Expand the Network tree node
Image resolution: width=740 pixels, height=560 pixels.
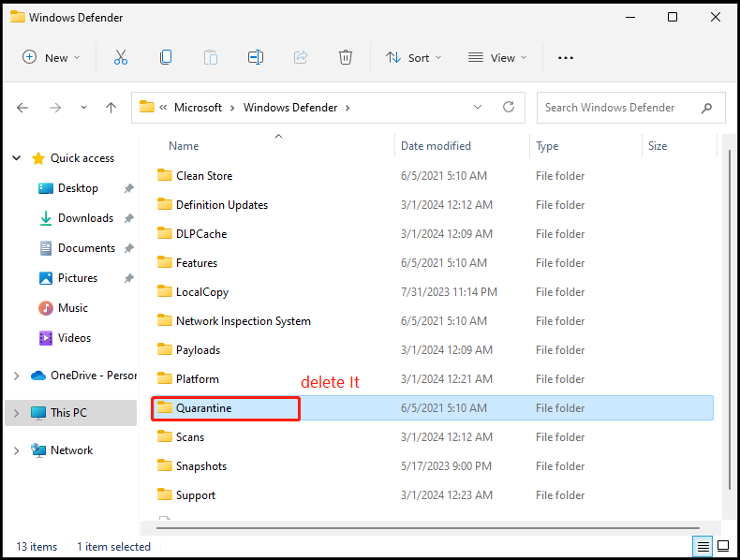pyautogui.click(x=17, y=450)
